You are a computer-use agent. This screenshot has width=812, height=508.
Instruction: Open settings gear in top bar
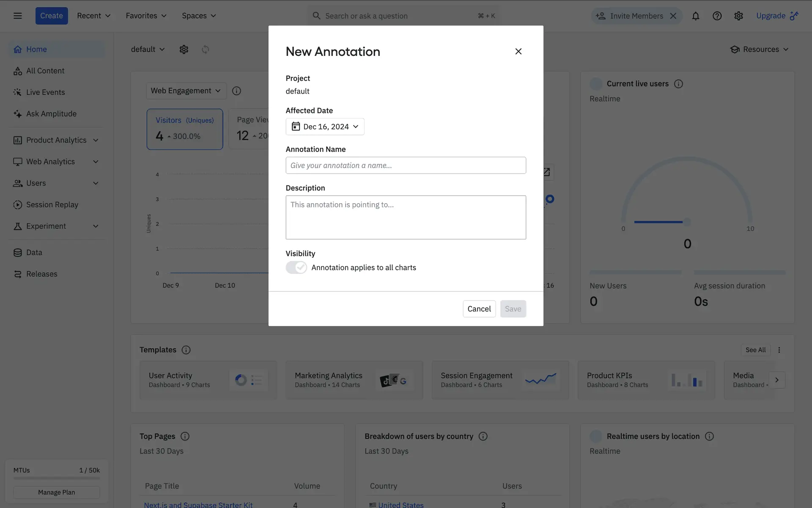(738, 16)
